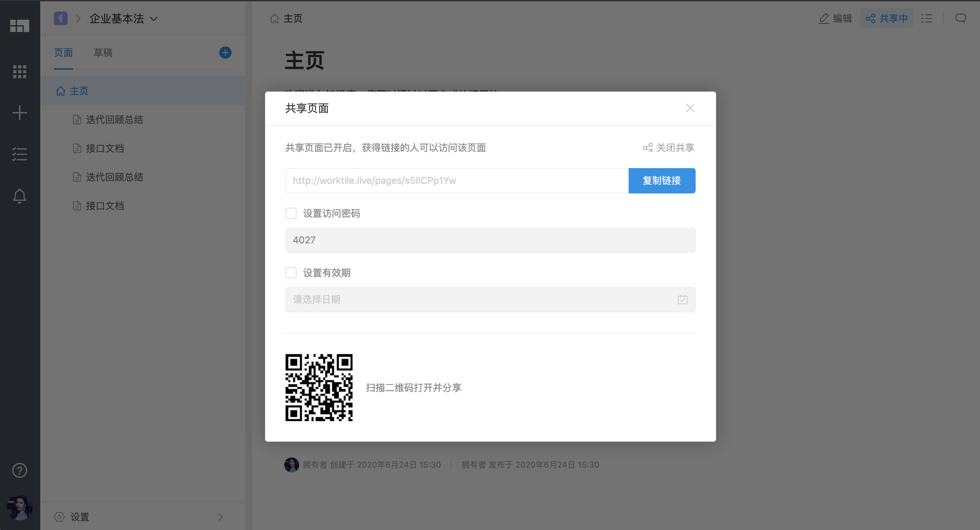Click the plus create icon in left rail
Viewport: 980px width, 530px height.
20,113
